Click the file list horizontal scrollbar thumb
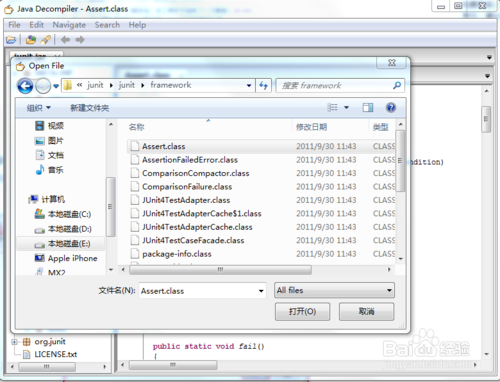This screenshot has width=500, height=382. [x=220, y=269]
